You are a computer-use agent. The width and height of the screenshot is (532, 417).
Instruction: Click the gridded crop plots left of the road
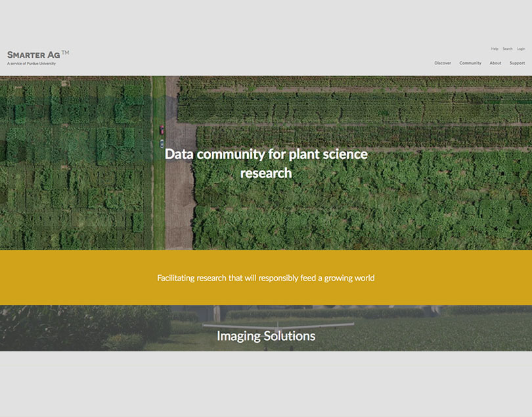pyautogui.click(x=72, y=164)
